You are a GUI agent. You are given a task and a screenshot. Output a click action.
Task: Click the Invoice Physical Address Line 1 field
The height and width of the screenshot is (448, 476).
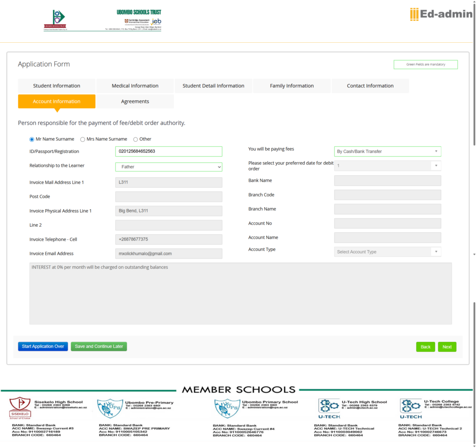[x=168, y=211]
